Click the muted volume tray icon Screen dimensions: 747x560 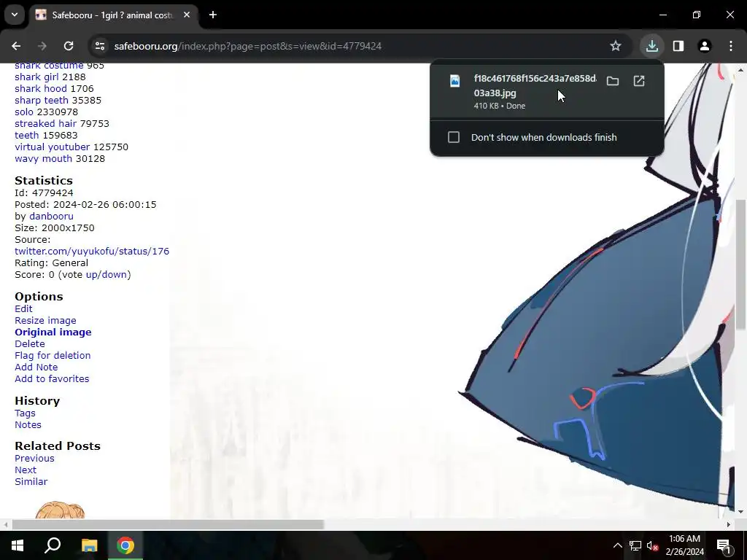[652, 545]
